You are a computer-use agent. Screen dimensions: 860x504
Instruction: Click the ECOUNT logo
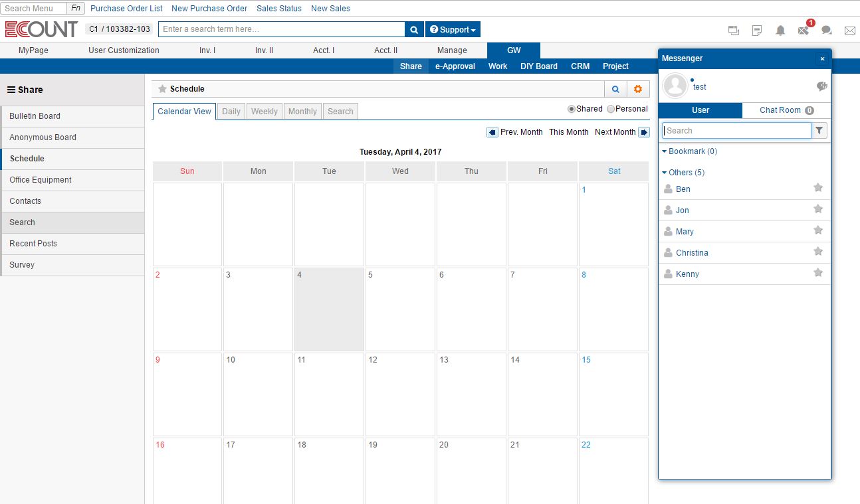tap(41, 29)
